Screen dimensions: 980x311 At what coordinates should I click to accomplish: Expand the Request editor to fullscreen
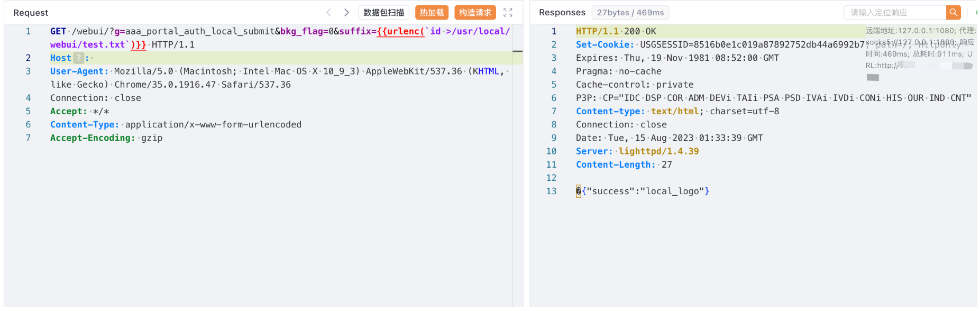tap(508, 12)
